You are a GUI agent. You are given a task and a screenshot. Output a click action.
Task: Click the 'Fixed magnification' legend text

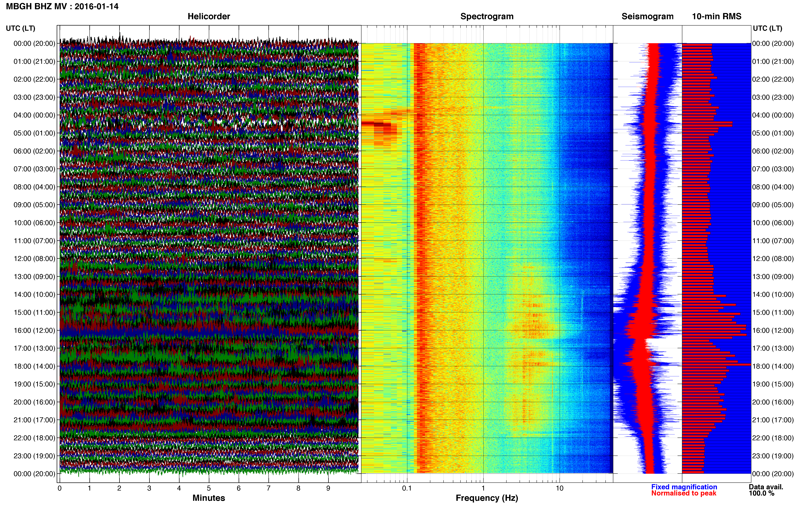684,487
